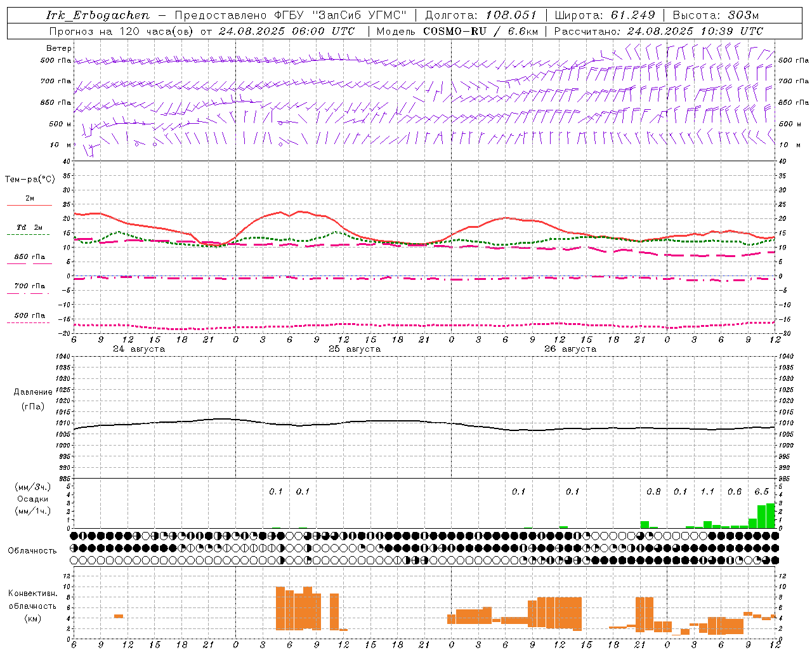The height and width of the screenshot is (650, 812).
Task: Select the Осадки panel label
Action: (x=32, y=499)
